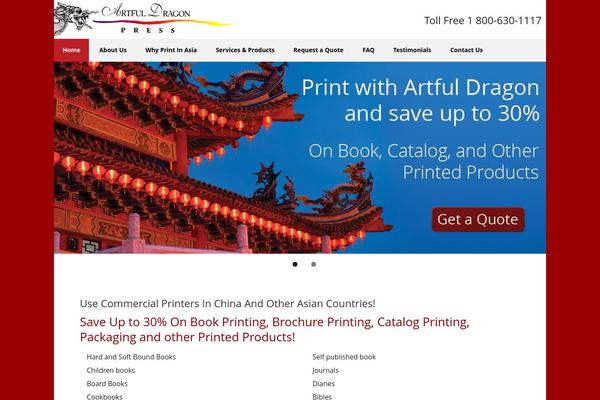
Task: View the Testimonials page
Action: click(412, 50)
